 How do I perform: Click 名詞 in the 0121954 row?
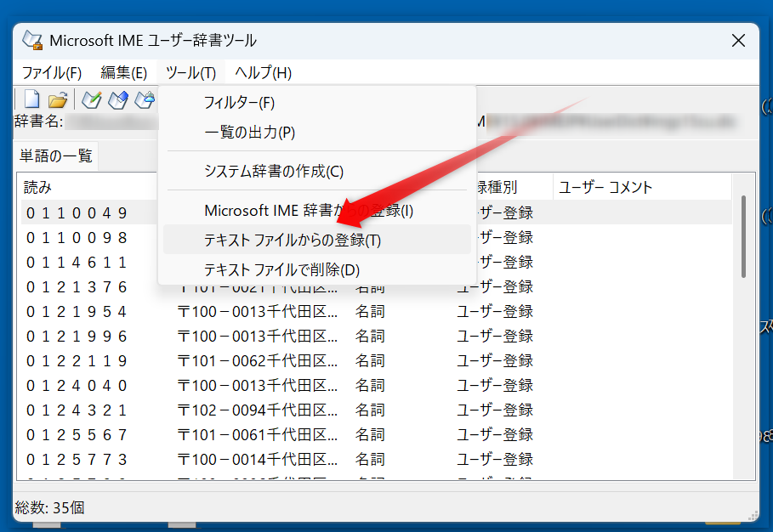click(x=370, y=311)
